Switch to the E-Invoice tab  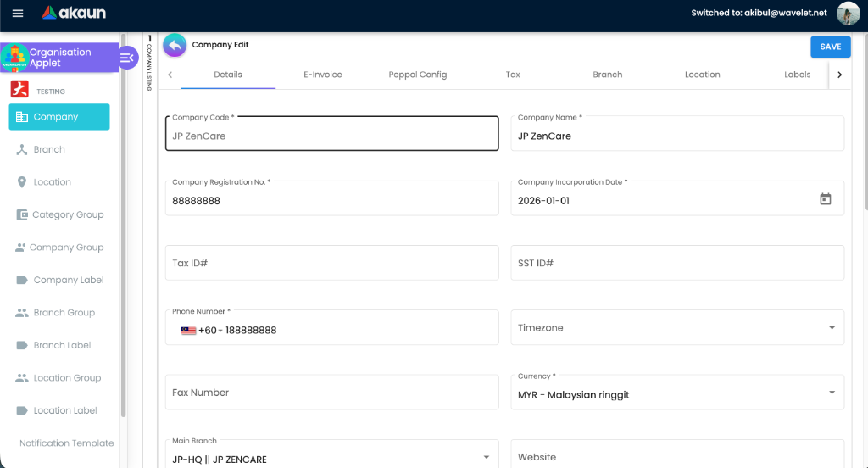[x=323, y=75]
